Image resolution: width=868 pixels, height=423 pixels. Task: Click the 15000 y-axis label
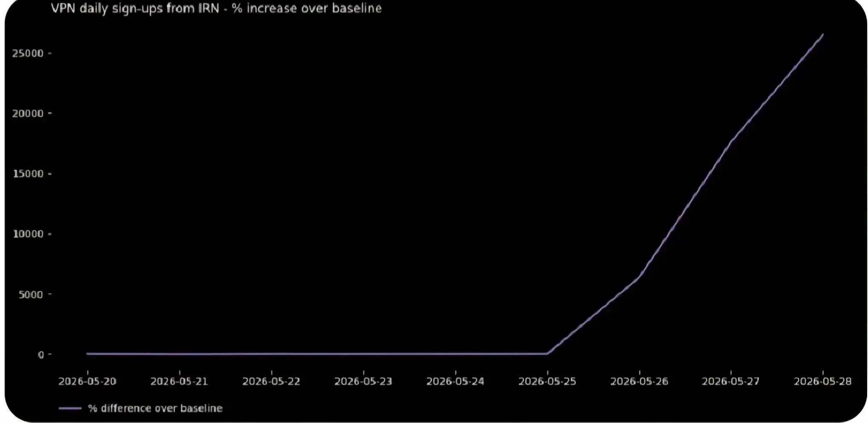[28, 174]
